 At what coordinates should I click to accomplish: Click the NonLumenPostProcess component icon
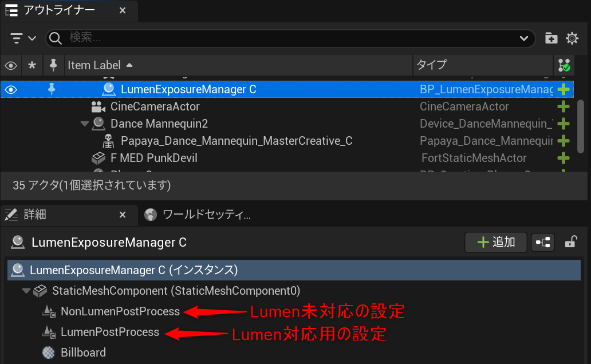tap(49, 311)
